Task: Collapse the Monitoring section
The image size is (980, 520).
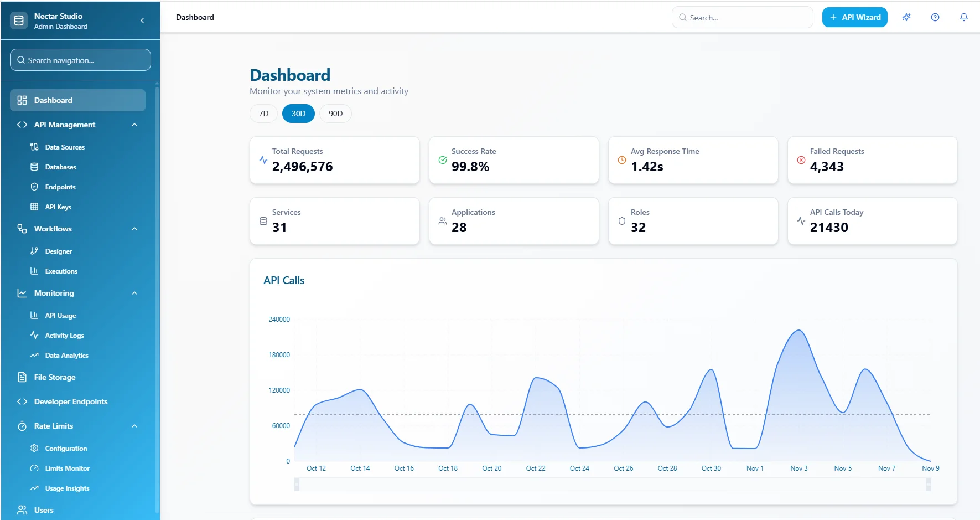Action: (x=134, y=293)
